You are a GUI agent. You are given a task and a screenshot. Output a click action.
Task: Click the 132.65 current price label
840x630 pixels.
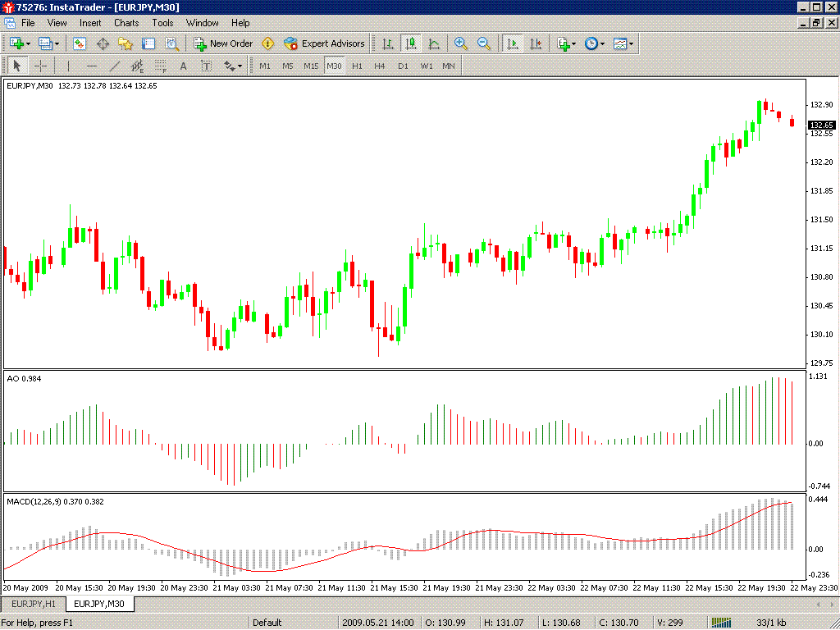point(822,125)
